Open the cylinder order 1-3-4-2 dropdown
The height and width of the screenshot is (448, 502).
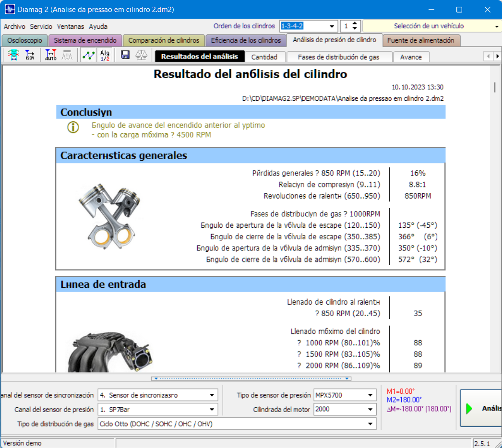pos(332,26)
